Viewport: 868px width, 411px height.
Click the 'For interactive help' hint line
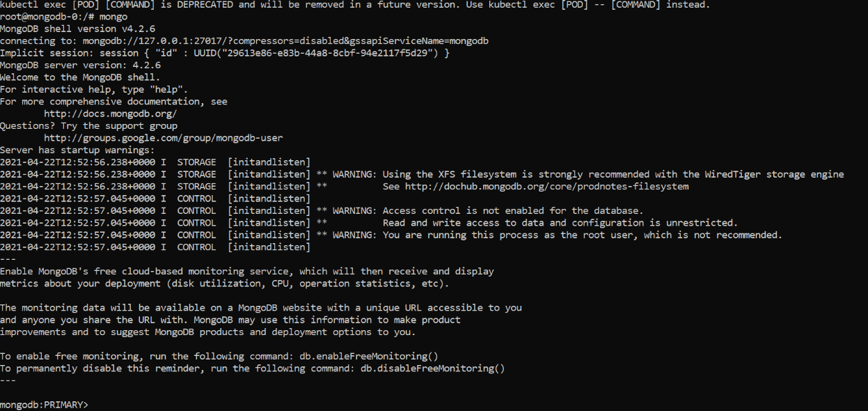click(94, 89)
